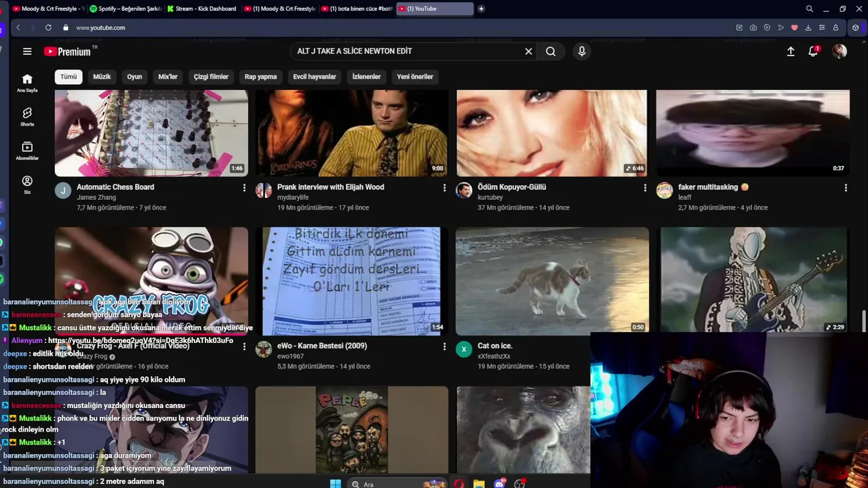The height and width of the screenshot is (488, 868).
Task: Select the Evcil hayvanlar filter chip
Action: click(x=315, y=77)
